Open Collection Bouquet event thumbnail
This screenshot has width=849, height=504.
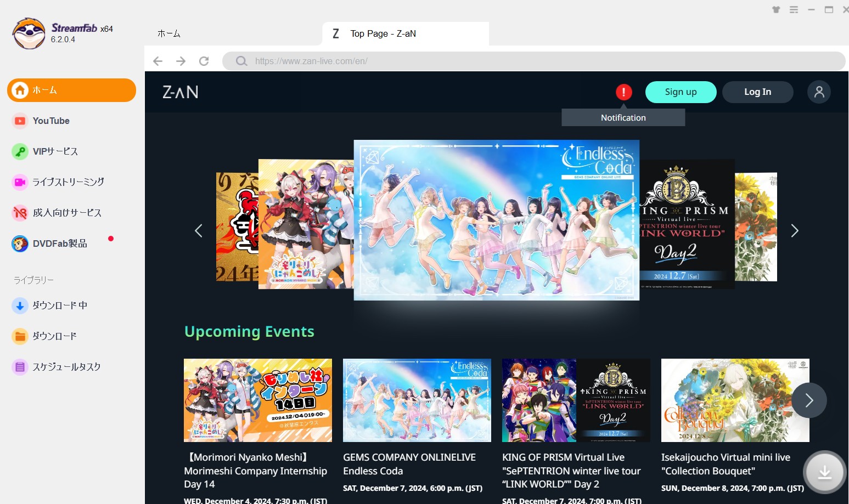735,400
